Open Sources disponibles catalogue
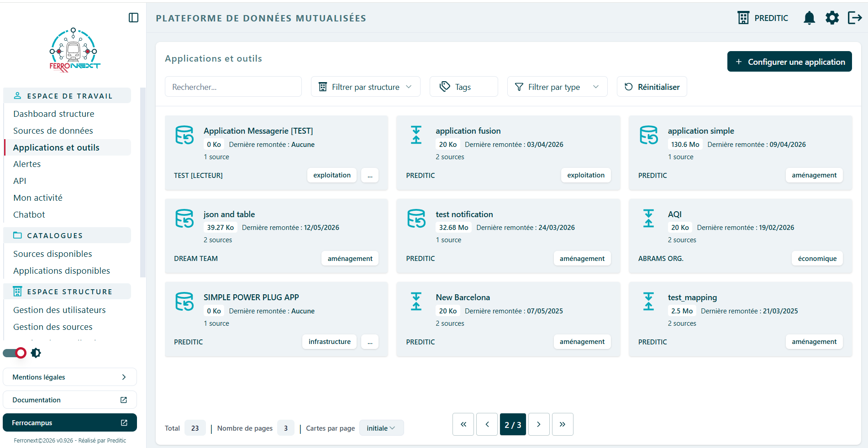The height and width of the screenshot is (448, 868). pyautogui.click(x=53, y=254)
